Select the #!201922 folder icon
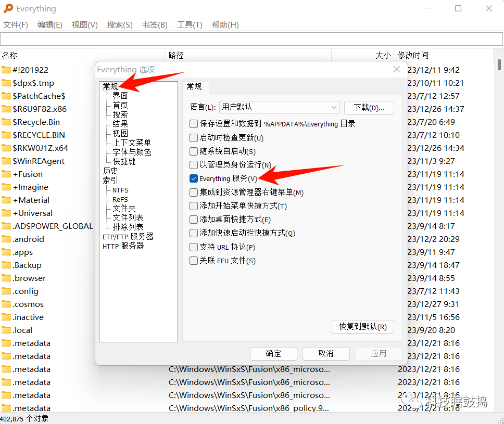Screen dimensions: 504x424 pyautogui.click(x=6, y=70)
